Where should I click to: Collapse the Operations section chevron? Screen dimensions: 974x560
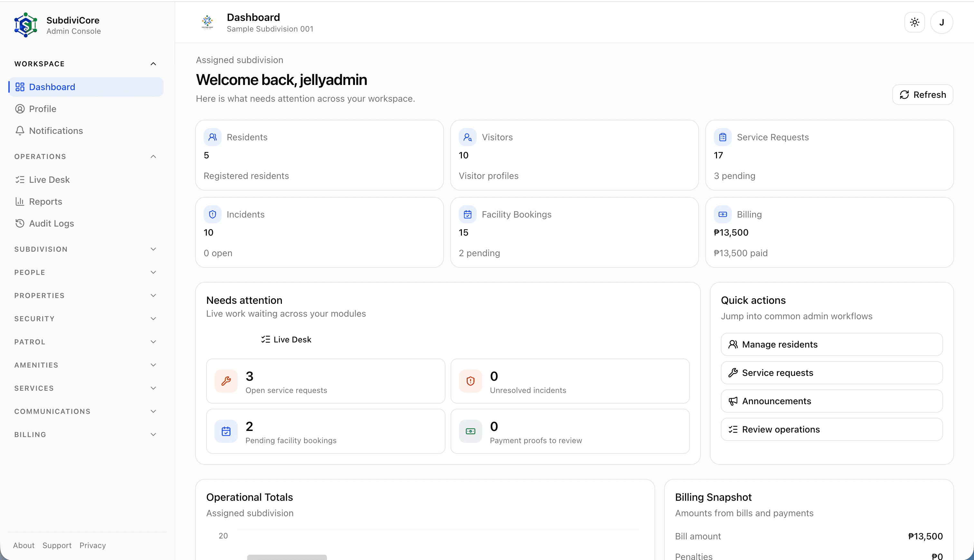coord(153,156)
